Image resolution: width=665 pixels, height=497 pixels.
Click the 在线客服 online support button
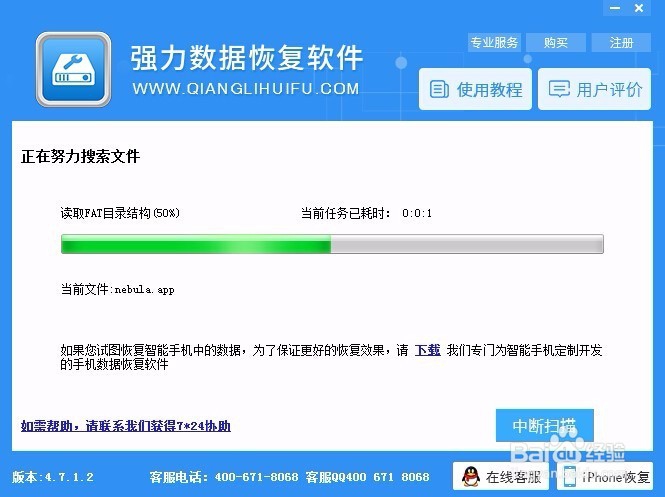[x=500, y=477]
